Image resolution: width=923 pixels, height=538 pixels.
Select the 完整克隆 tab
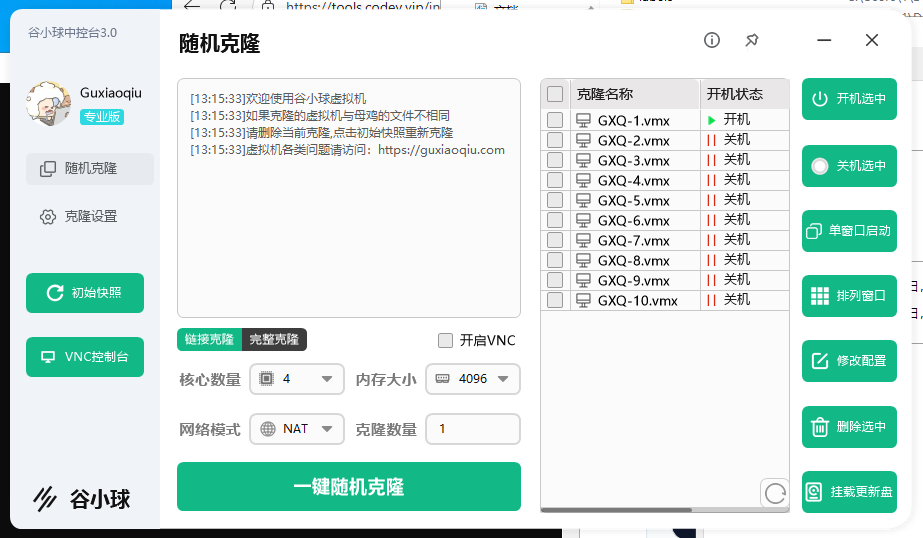tap(274, 340)
